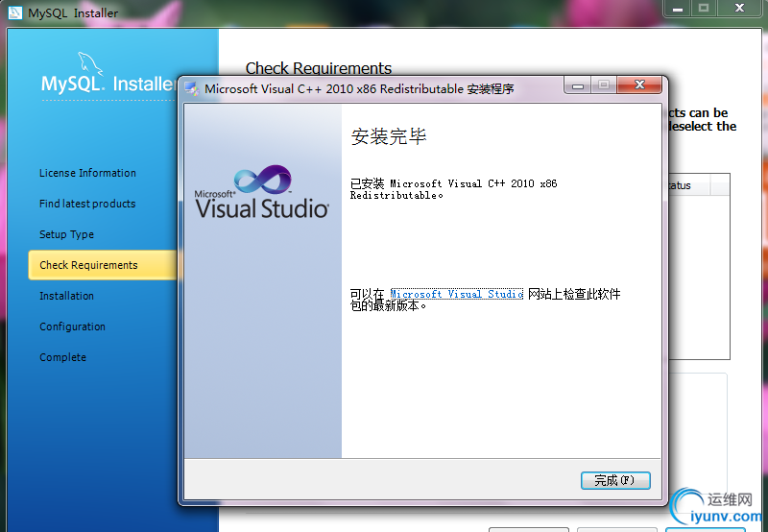Image resolution: width=768 pixels, height=532 pixels.
Task: Click the Visual C++ setup title bar icon
Action: 191,88
